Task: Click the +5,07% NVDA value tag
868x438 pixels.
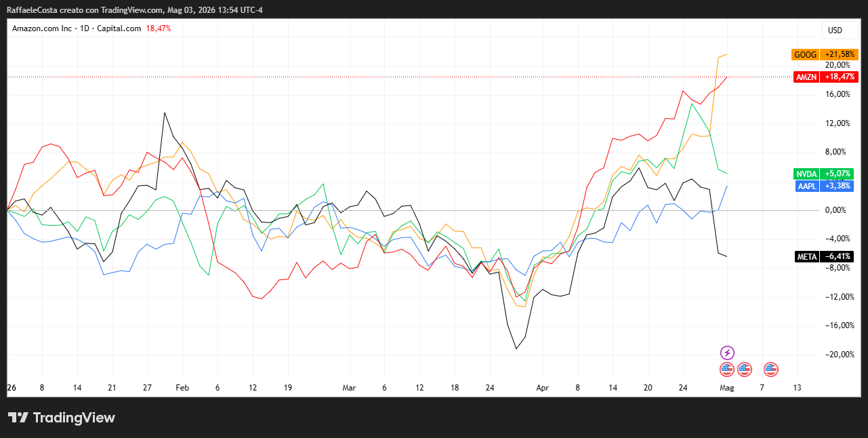Action: (838, 174)
